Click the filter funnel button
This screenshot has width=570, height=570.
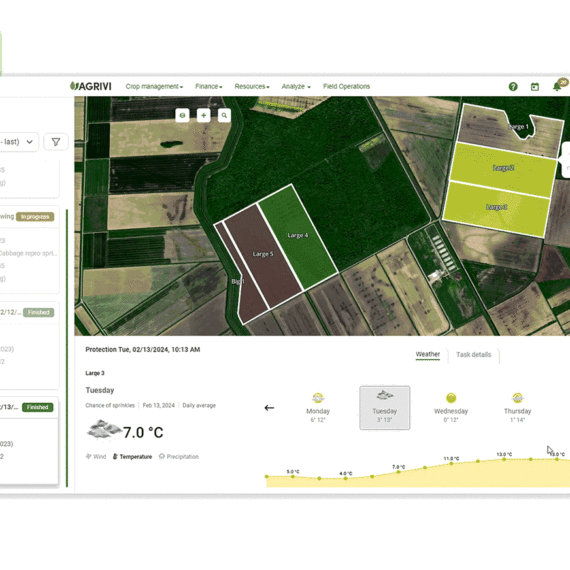56,142
